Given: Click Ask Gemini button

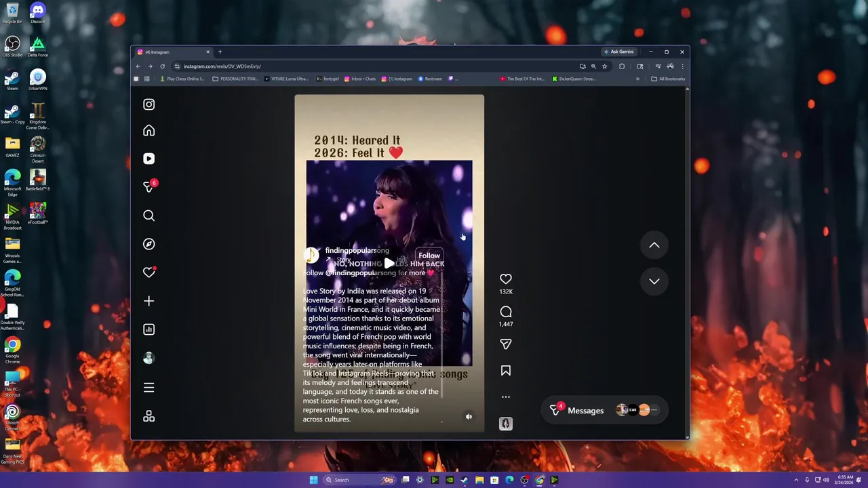Looking at the screenshot, I should tap(618, 52).
